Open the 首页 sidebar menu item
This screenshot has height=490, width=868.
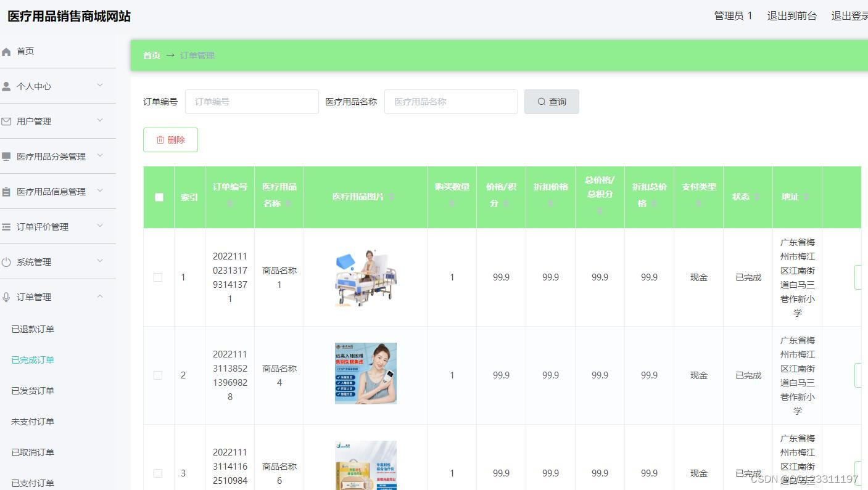click(x=58, y=51)
